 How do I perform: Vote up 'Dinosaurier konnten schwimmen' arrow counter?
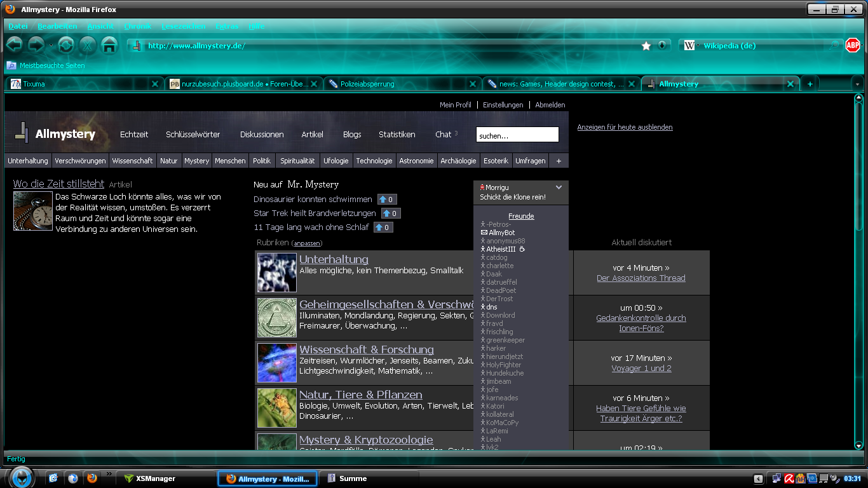(386, 200)
